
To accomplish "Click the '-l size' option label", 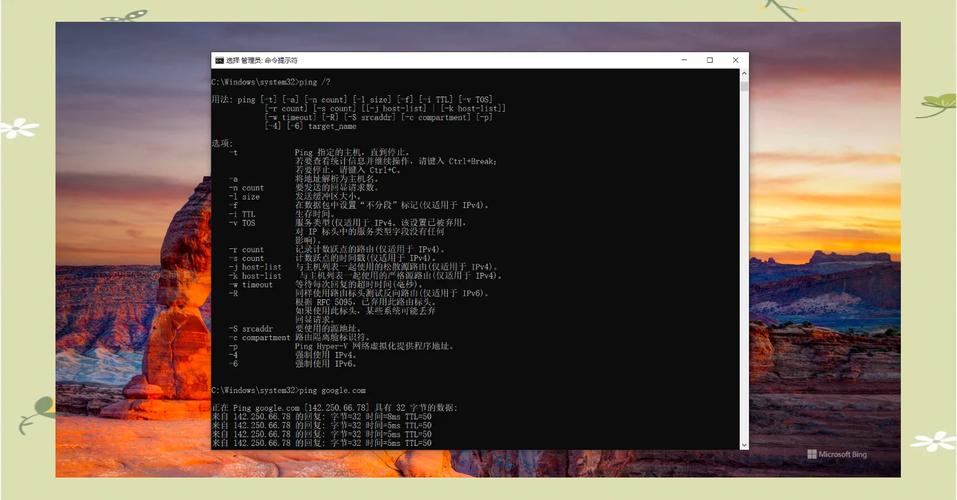I will click(x=244, y=197).
